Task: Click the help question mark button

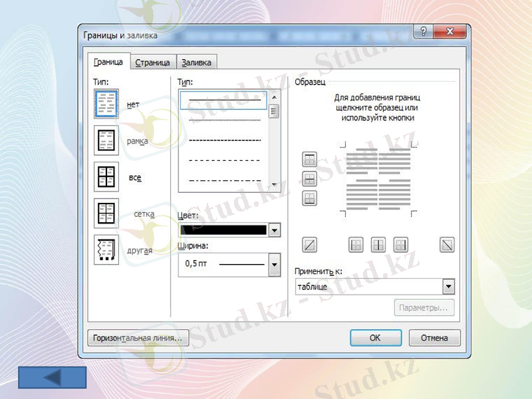Action: 424,33
